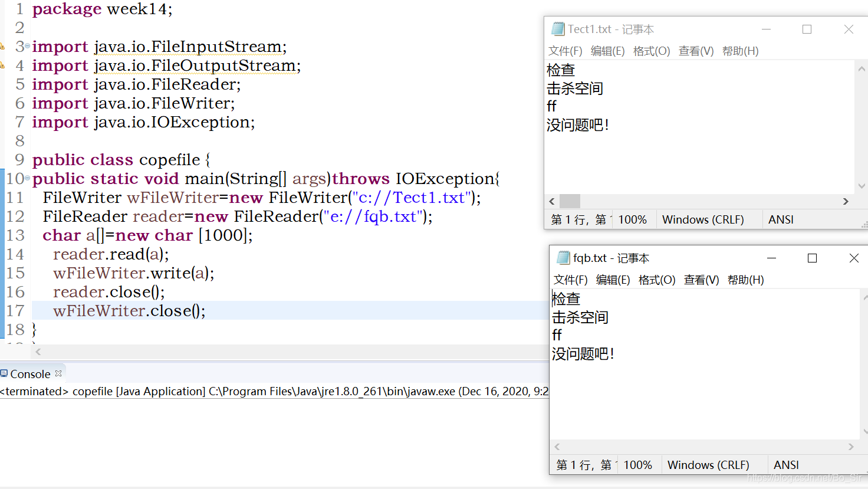Click "ANSI" encoding status in fqb.txt
Image resolution: width=868 pixels, height=489 pixels.
[x=786, y=465]
